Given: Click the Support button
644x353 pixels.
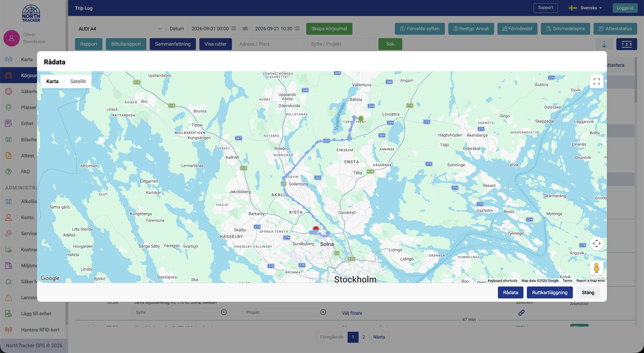Looking at the screenshot, I should [545, 8].
